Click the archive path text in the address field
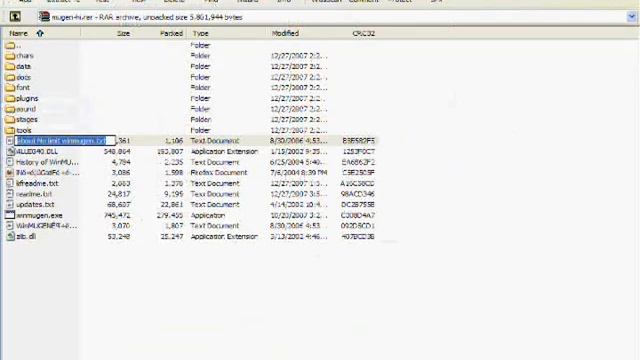 click(147, 17)
